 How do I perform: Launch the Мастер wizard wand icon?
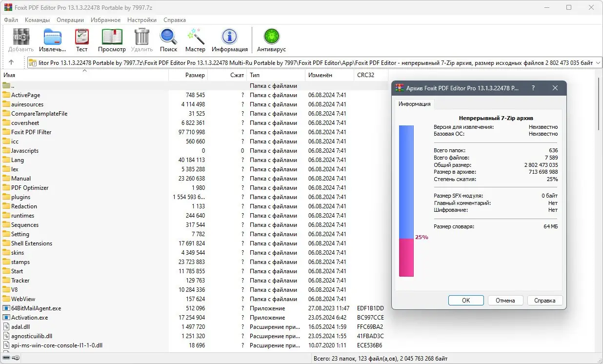(x=195, y=35)
